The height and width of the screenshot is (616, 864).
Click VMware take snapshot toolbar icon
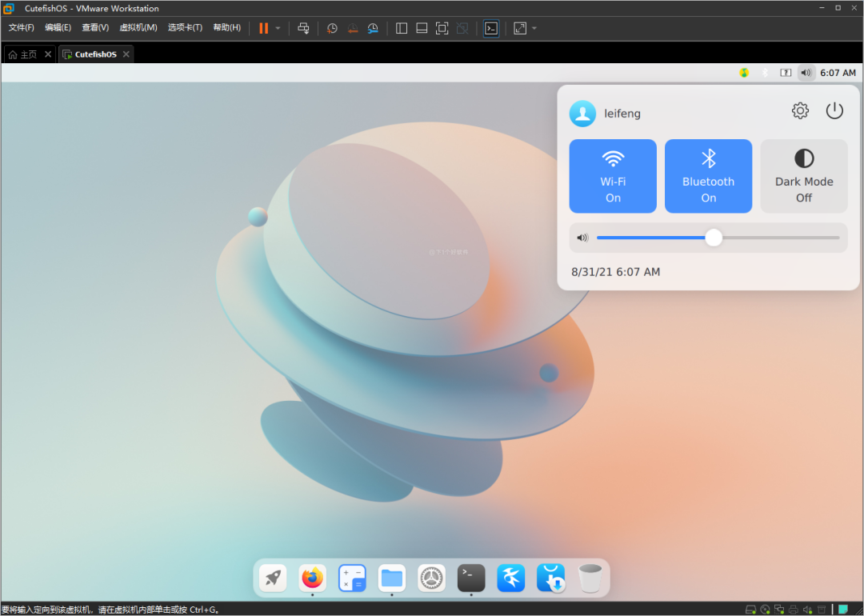pos(333,28)
